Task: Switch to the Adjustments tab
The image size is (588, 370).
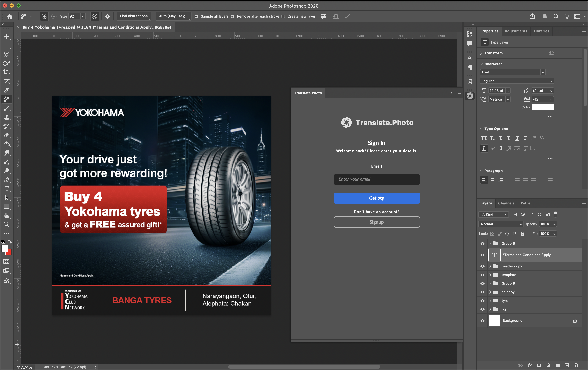Action: [516, 31]
